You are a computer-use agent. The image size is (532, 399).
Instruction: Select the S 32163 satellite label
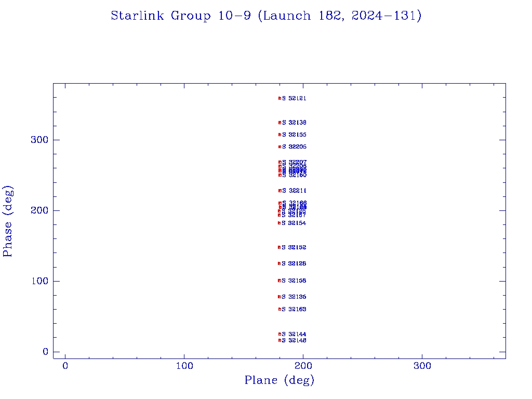[x=294, y=309]
